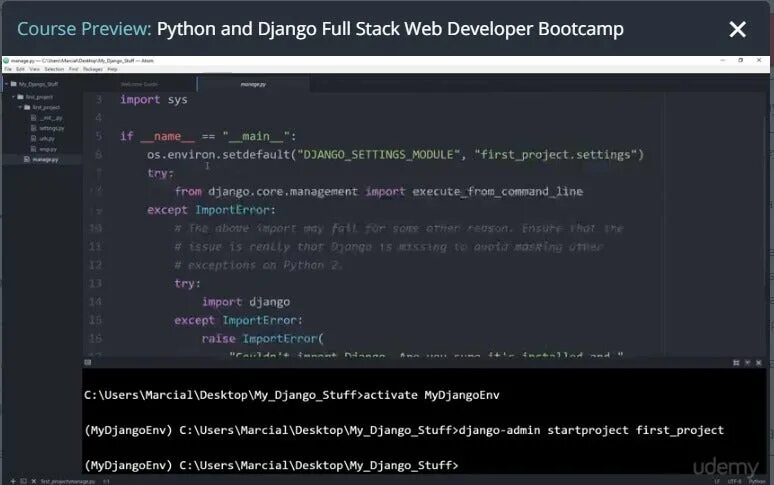
Task: Click 'activate MyDjangoEnv' command in terminal
Action: [431, 395]
